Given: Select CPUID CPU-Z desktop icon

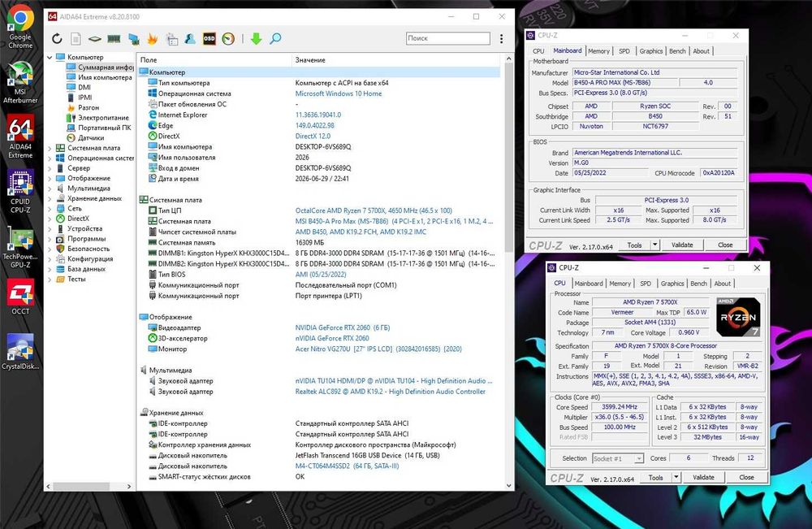Looking at the screenshot, I should pos(20,192).
